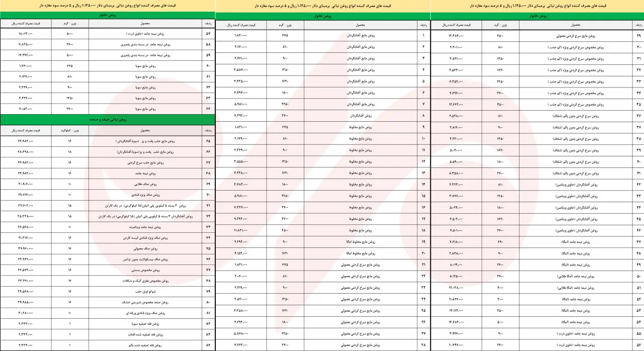Screen dimensions: 644x351
Task: Select the price cell in row 84
Action: click(26, 345)
